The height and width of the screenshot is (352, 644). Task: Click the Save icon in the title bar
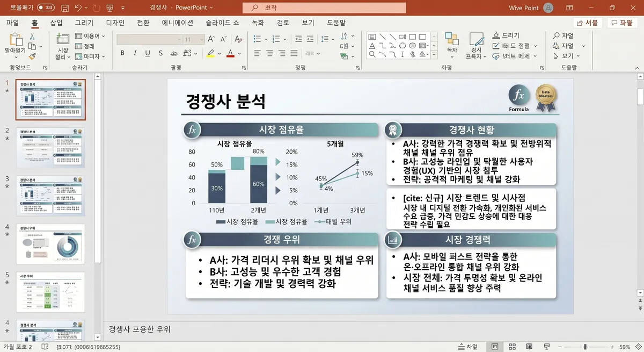[65, 8]
